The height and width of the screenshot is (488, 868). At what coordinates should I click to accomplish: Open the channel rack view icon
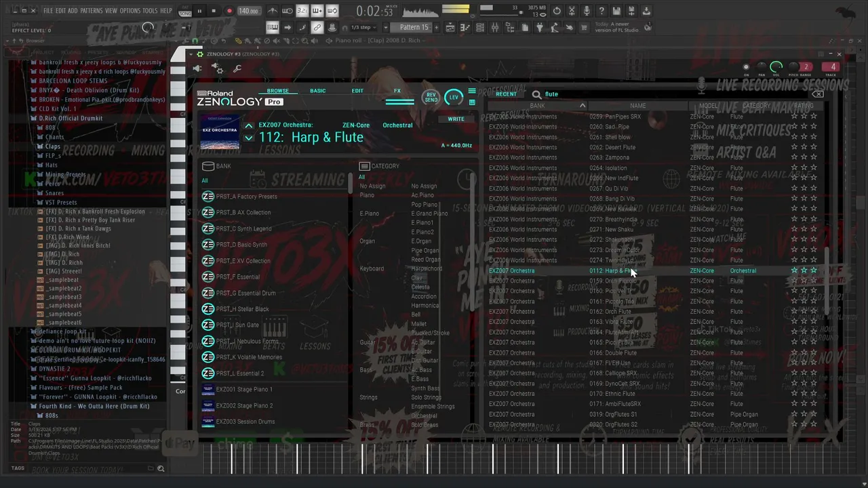click(x=480, y=28)
